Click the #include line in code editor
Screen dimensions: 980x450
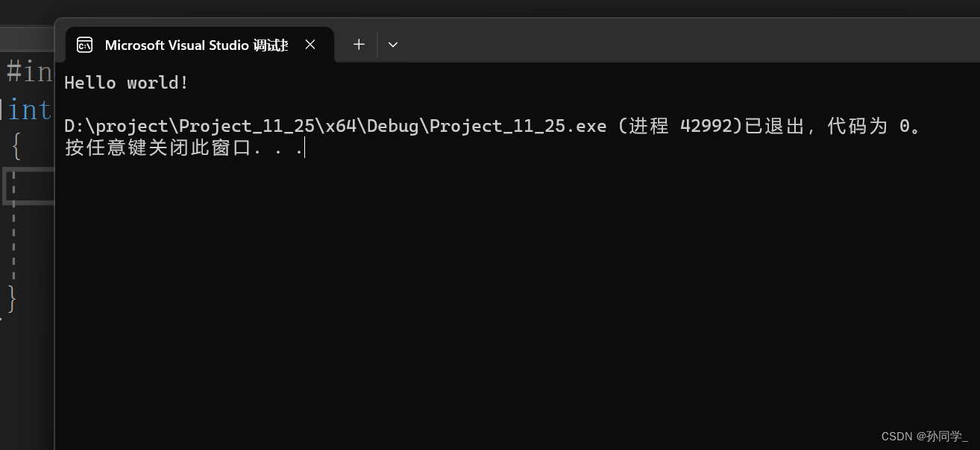30,72
